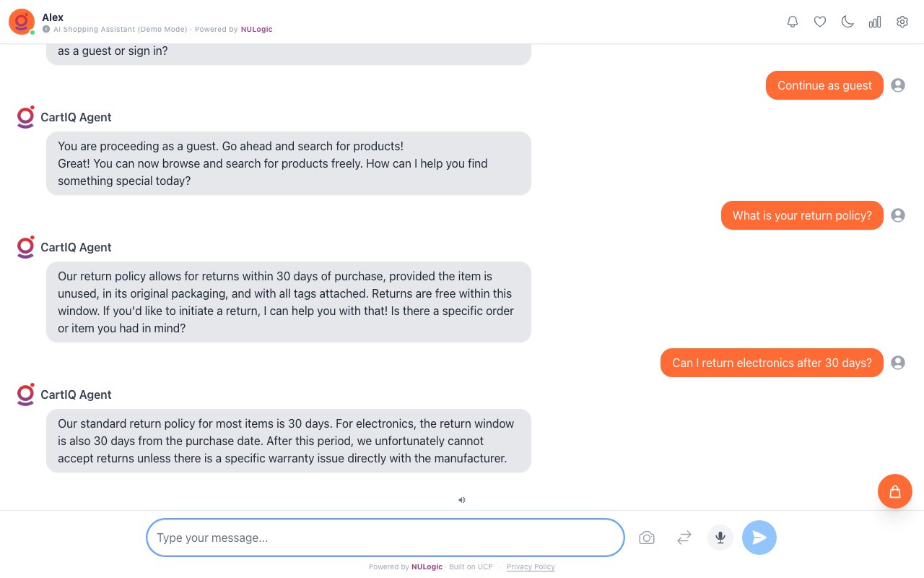The image size is (924, 578).
Task: Click the Alex assistant avatar logo
Action: [22, 22]
